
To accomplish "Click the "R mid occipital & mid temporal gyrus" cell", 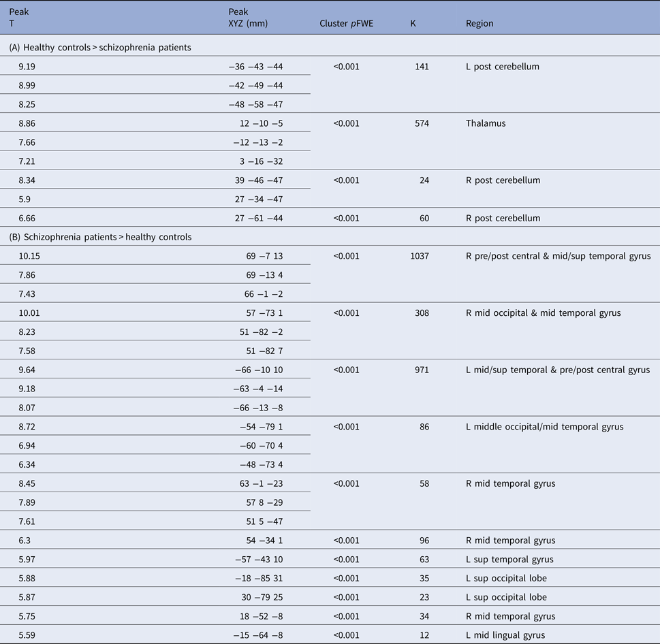I will (x=544, y=313).
